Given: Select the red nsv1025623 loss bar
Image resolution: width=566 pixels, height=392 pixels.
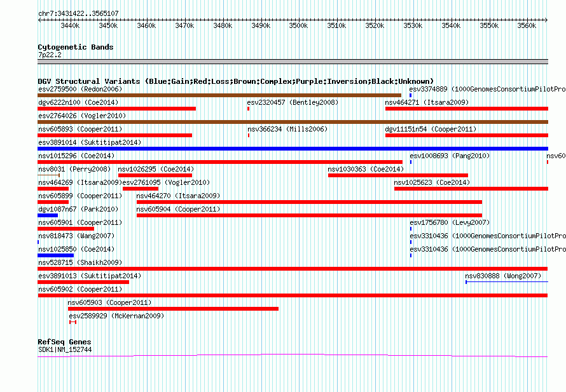Looking at the screenshot, I should point(471,189).
